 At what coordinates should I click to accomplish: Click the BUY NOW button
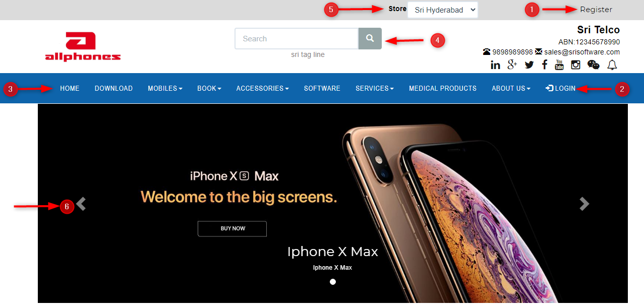point(232,228)
